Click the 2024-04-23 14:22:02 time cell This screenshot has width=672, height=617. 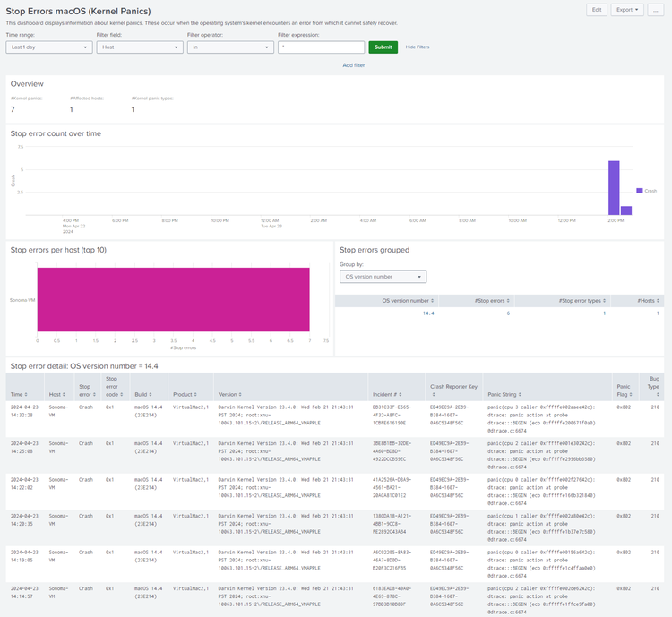[24, 484]
